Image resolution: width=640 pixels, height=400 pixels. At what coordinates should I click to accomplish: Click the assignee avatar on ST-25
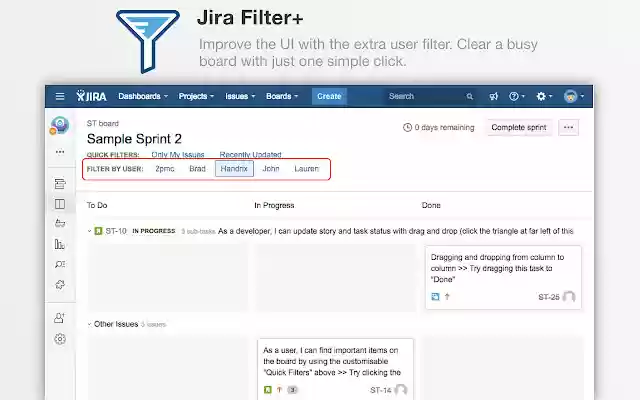[x=569, y=297]
